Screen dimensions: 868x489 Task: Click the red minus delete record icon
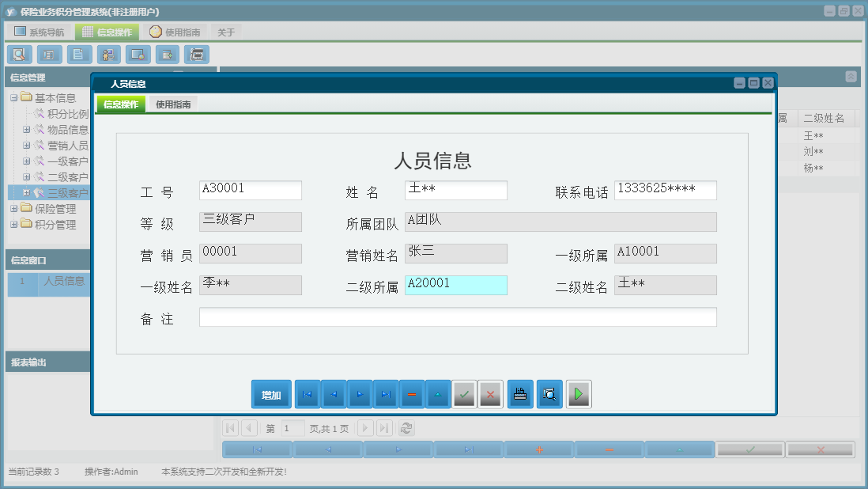(x=412, y=393)
